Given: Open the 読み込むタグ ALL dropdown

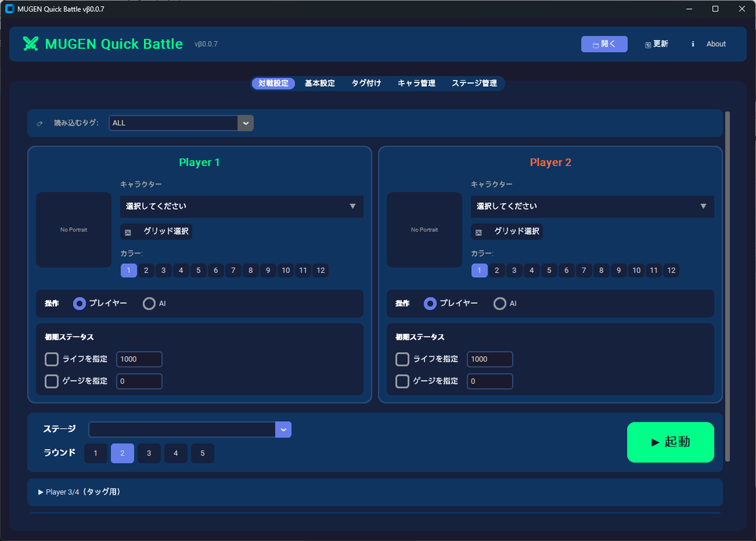Looking at the screenshot, I should click(181, 123).
